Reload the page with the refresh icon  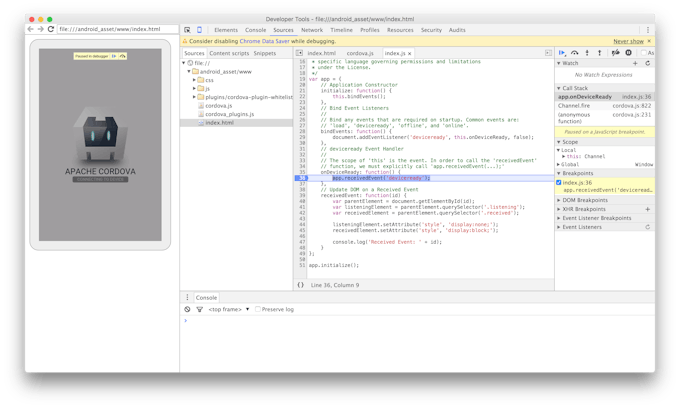tap(51, 29)
